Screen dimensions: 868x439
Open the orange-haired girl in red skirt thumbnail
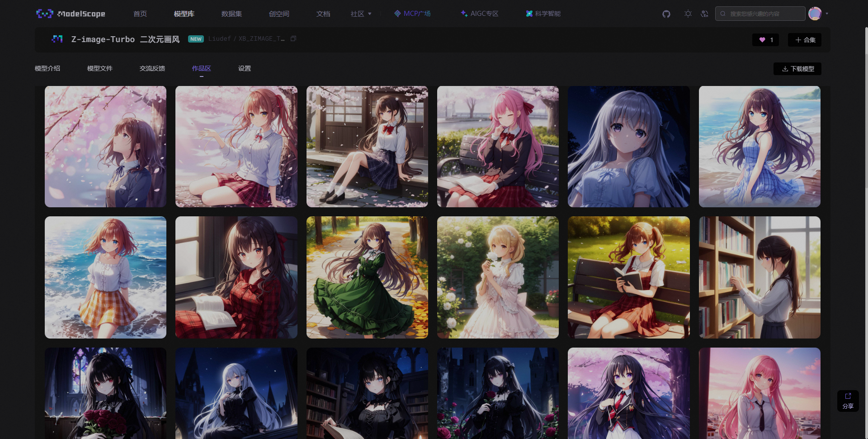click(236, 147)
